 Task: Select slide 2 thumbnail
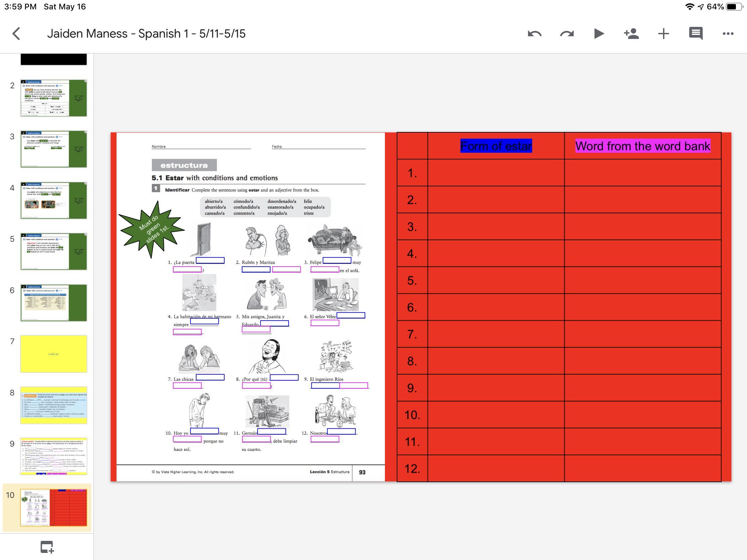click(x=54, y=98)
